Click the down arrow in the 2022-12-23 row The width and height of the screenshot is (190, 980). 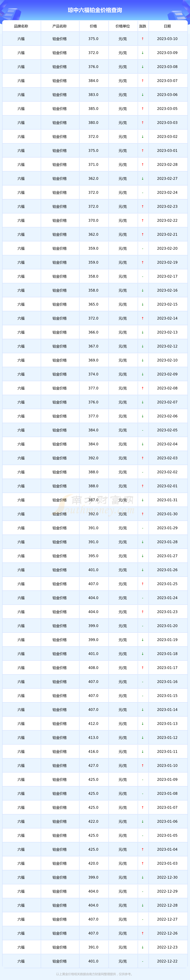pyautogui.click(x=143, y=947)
